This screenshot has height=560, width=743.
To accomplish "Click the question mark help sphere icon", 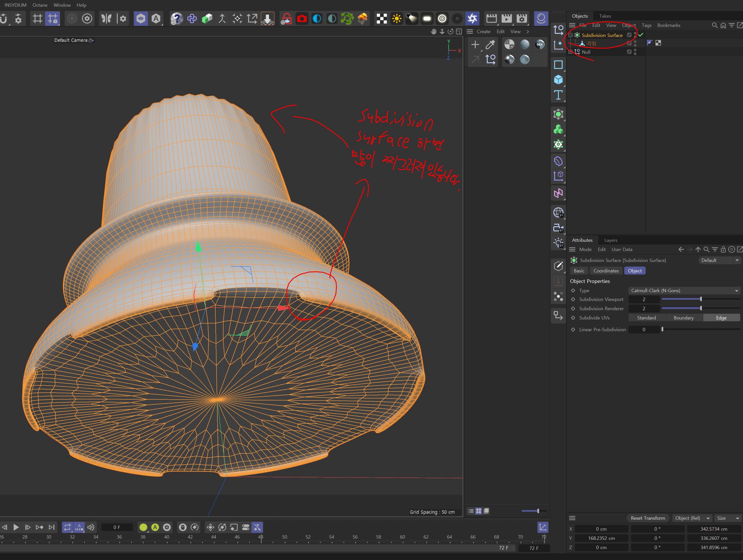I will pos(177,18).
